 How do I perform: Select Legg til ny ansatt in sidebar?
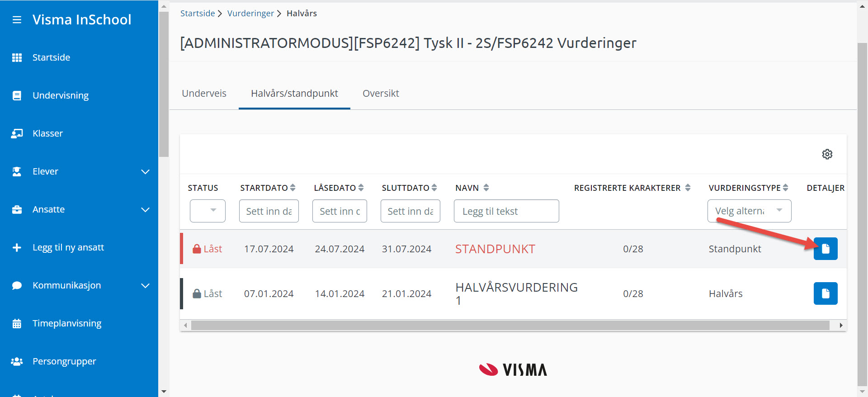[68, 247]
